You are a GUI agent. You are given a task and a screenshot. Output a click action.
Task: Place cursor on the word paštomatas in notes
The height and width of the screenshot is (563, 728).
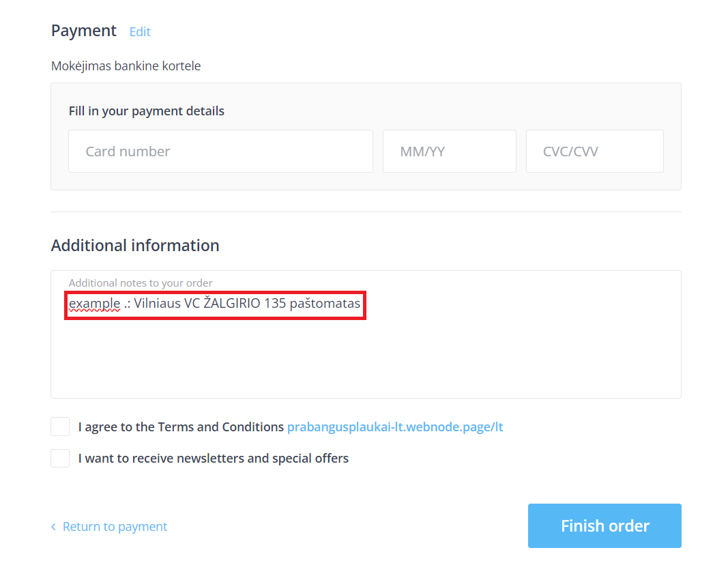coord(325,304)
